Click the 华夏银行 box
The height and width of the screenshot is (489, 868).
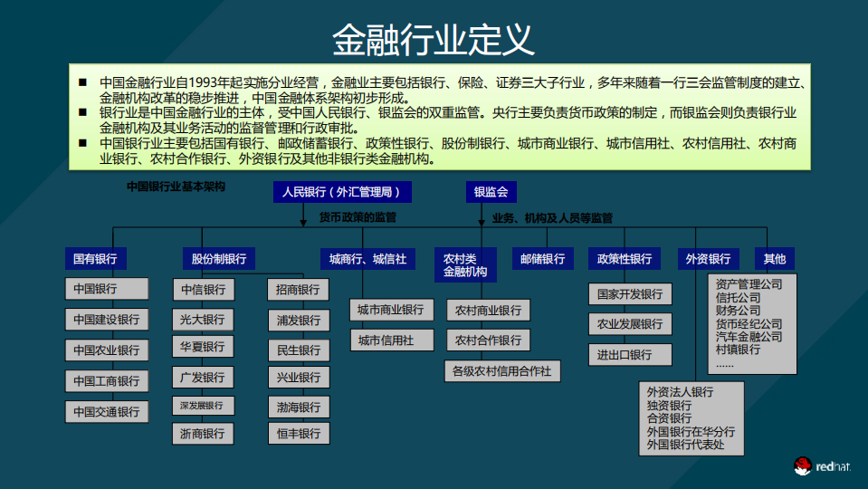coord(203,347)
